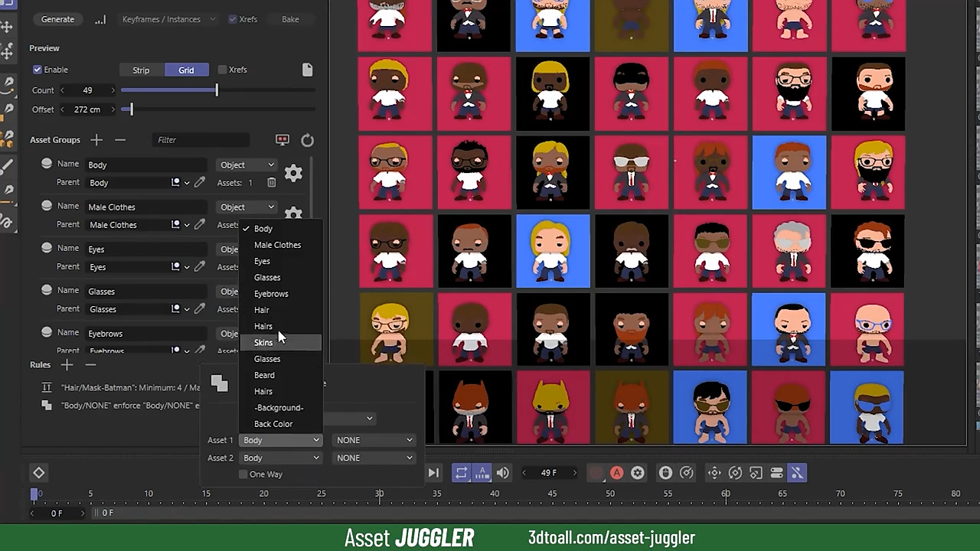980x551 pixels.
Task: Toggle Xrefs checkbox beside Bake
Action: pos(233,19)
